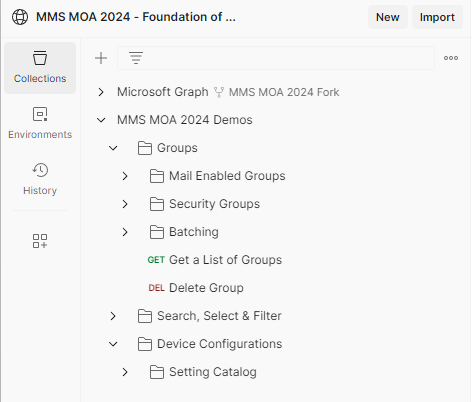Click the New button
This screenshot has width=472, height=402.
tap(388, 17)
